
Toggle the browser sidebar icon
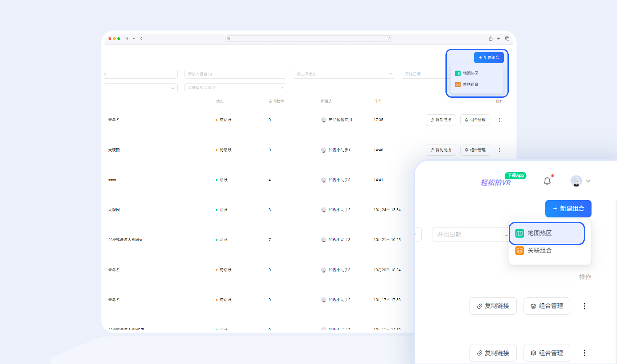click(x=128, y=39)
